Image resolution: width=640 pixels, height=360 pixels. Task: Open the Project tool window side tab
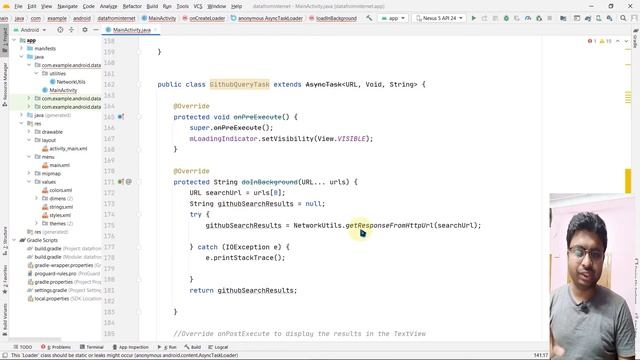coord(4,39)
